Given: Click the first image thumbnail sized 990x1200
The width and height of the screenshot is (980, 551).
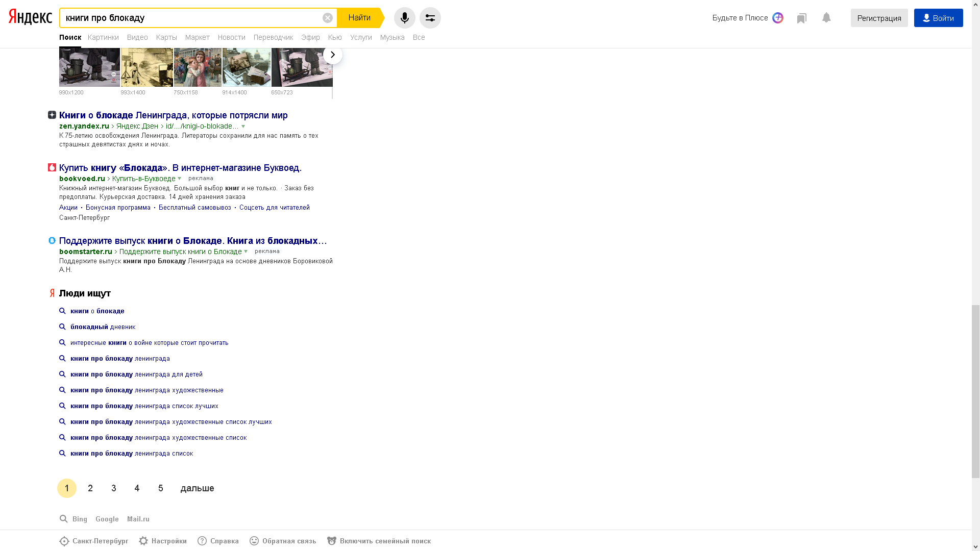Looking at the screenshot, I should [x=89, y=67].
